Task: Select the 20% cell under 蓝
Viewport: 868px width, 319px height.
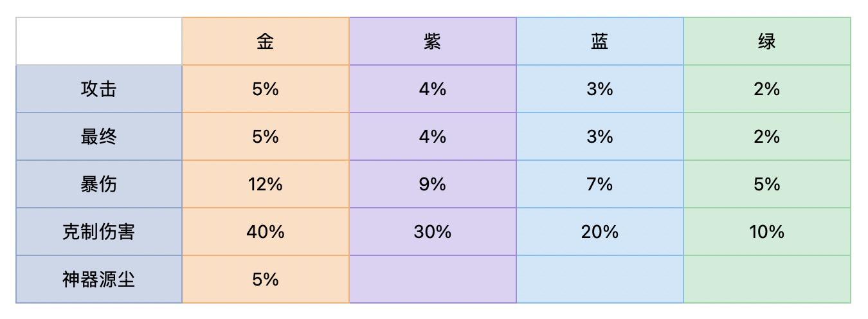Action: click(x=600, y=232)
